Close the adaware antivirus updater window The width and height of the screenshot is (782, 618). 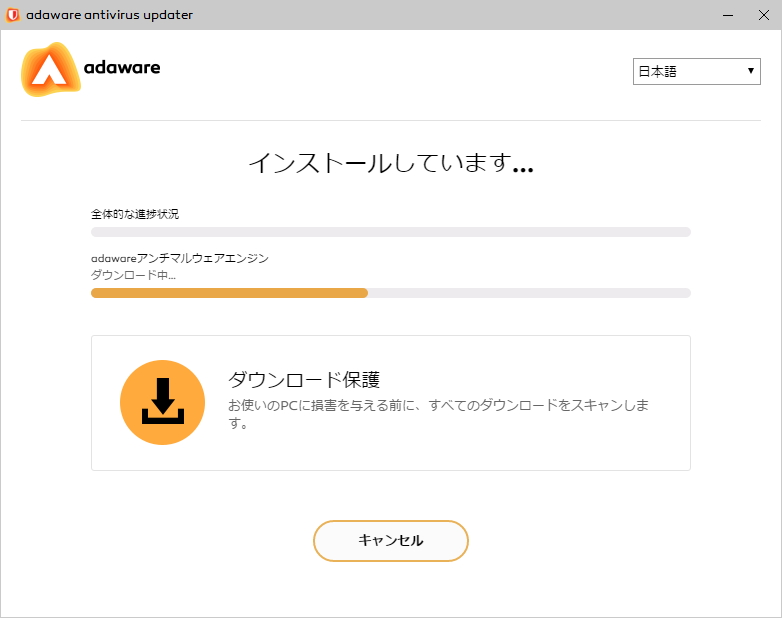pos(764,15)
